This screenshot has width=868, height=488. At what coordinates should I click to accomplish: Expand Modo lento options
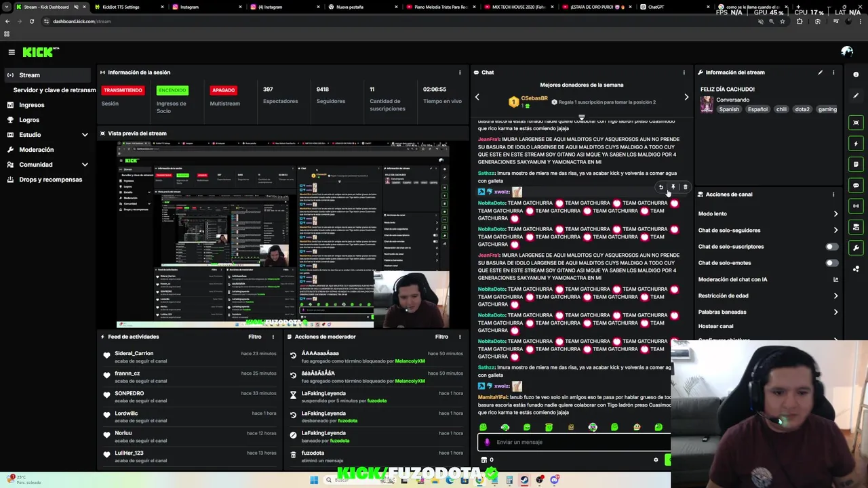point(835,213)
